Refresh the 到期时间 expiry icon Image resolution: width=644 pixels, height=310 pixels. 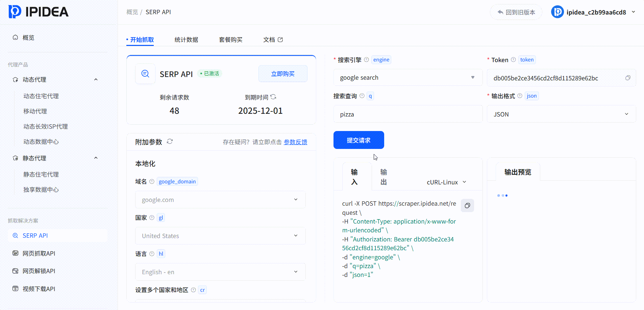pyautogui.click(x=273, y=97)
